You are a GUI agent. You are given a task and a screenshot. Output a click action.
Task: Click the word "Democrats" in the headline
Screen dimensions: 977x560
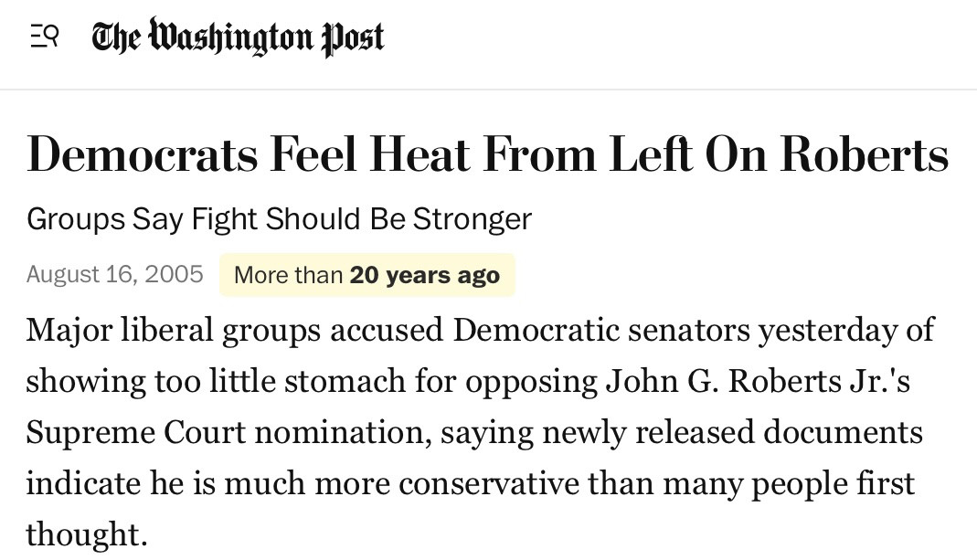[142, 154]
